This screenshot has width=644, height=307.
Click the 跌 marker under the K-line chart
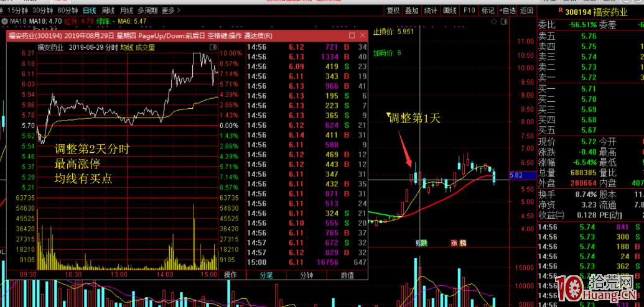coord(424,243)
